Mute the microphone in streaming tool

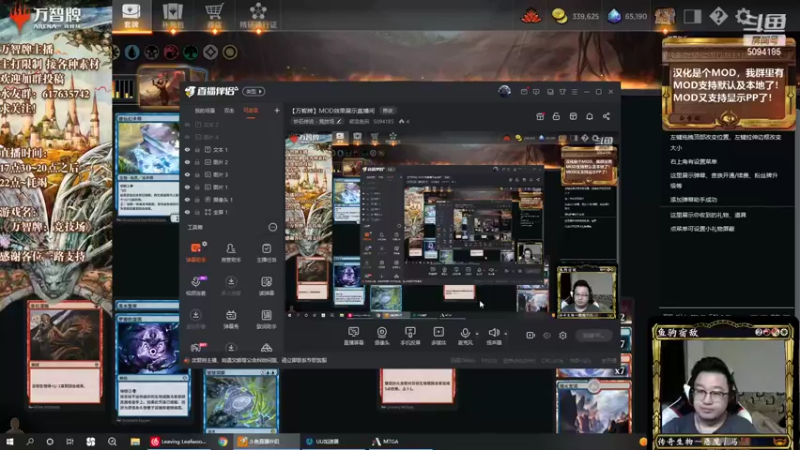pyautogui.click(x=465, y=336)
